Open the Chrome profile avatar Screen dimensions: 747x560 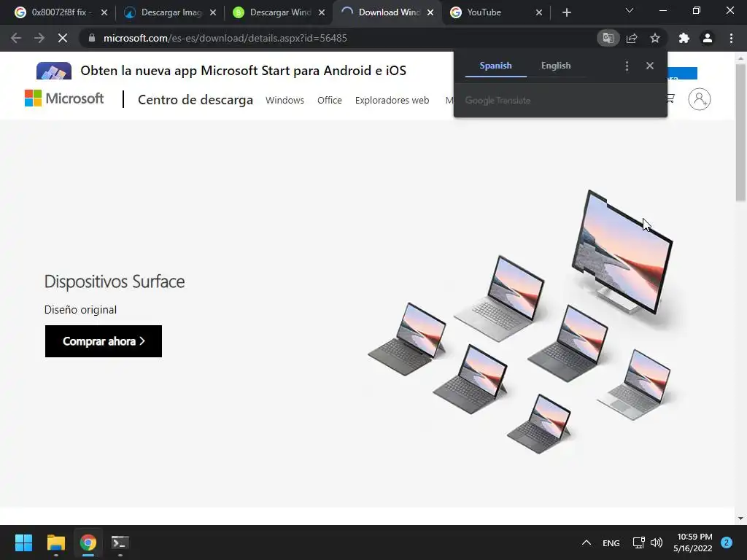pyautogui.click(x=708, y=38)
